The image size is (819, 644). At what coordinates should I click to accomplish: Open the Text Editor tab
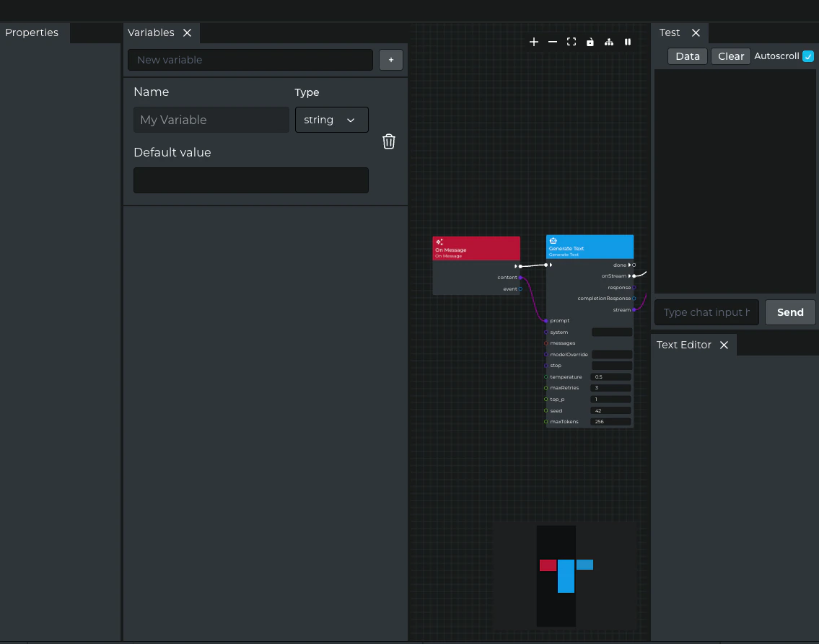click(683, 345)
